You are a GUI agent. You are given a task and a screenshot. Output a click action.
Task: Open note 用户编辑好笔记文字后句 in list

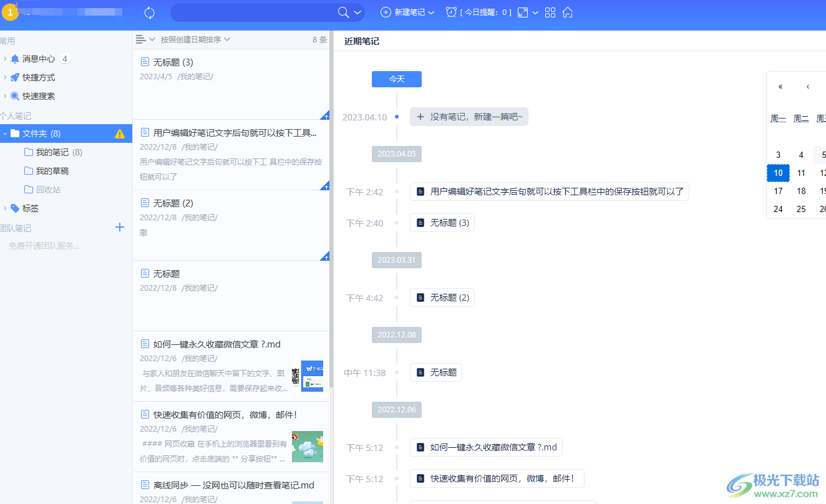point(231,155)
